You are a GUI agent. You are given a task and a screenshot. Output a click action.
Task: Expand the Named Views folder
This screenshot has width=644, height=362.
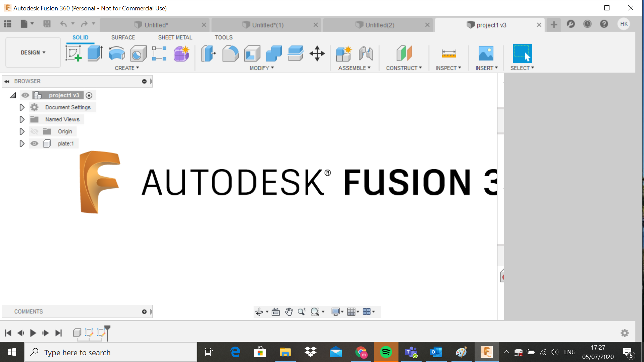click(x=22, y=119)
